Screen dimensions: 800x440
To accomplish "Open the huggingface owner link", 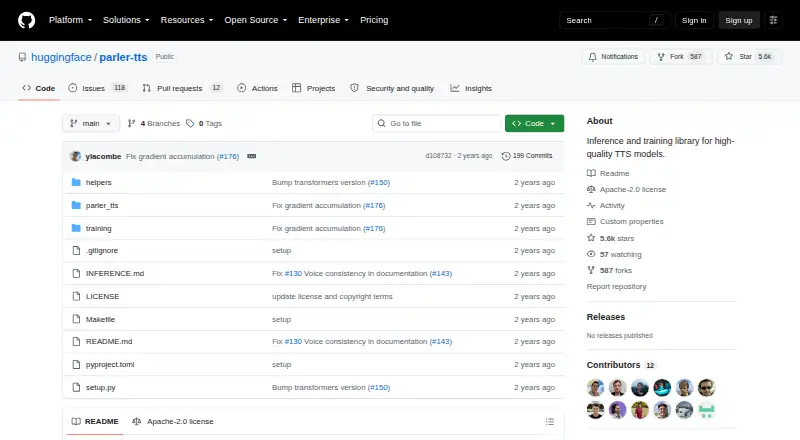I will click(x=61, y=57).
